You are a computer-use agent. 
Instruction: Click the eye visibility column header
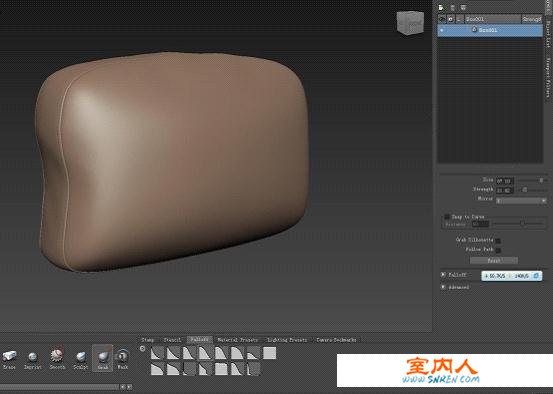(442, 19)
